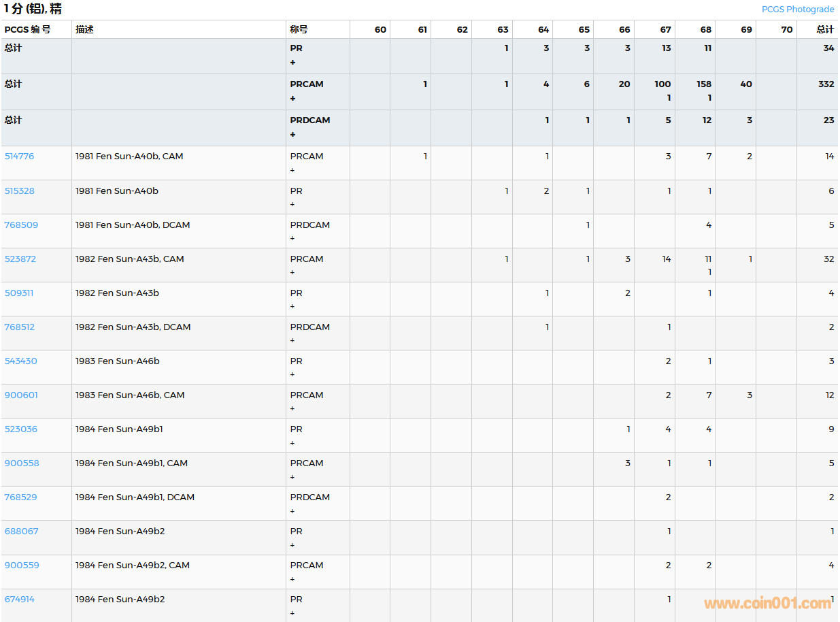Screen dimensions: 840x622
Task: Expand plus grades under PR totals row
Action: pyautogui.click(x=293, y=63)
